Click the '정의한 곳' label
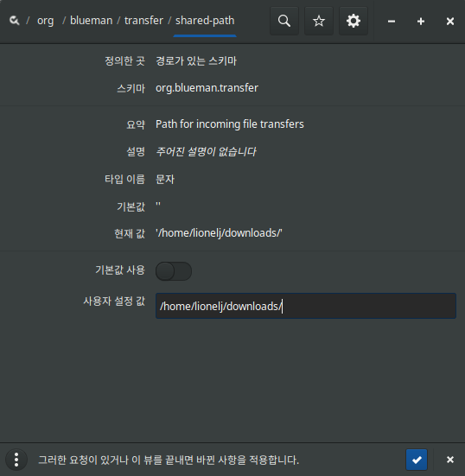465x476 pixels. [124, 61]
